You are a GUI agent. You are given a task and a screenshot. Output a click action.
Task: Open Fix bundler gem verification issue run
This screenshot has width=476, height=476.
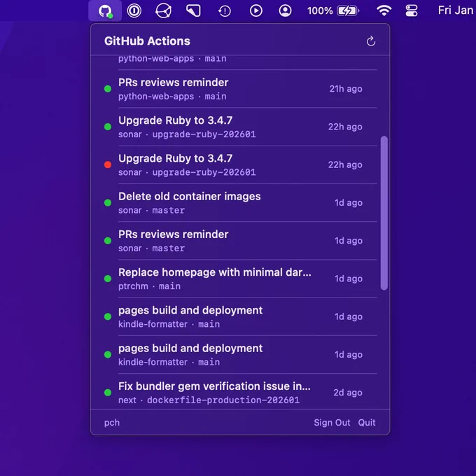tap(240, 392)
